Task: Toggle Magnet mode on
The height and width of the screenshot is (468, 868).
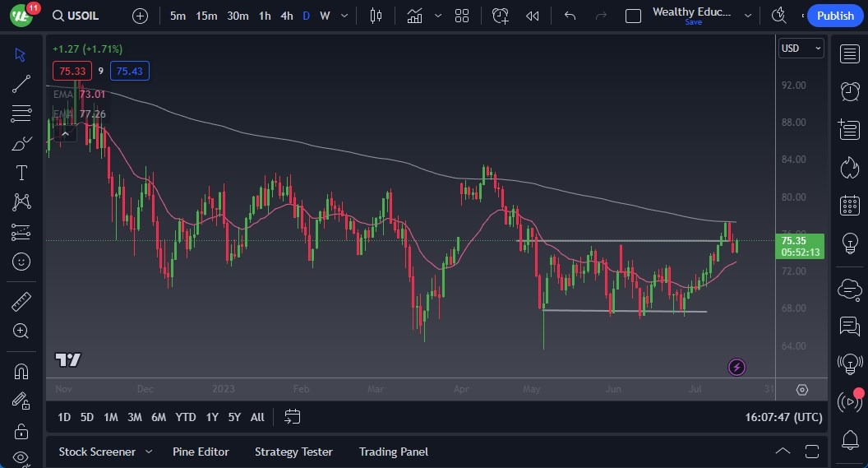Action: point(21,371)
